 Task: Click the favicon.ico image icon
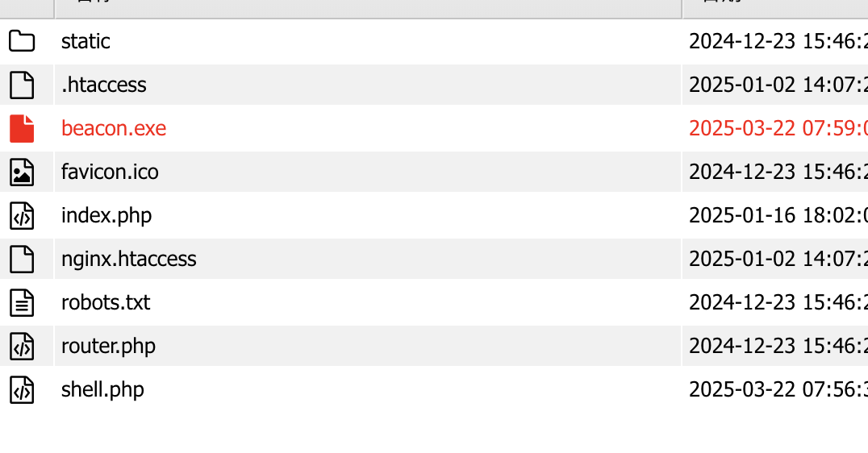(22, 172)
